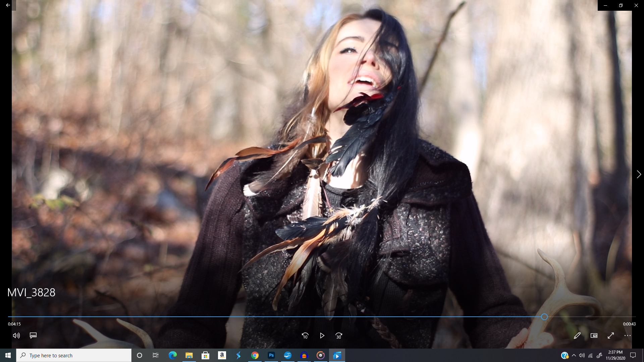
Task: Play the video
Action: tap(322, 336)
